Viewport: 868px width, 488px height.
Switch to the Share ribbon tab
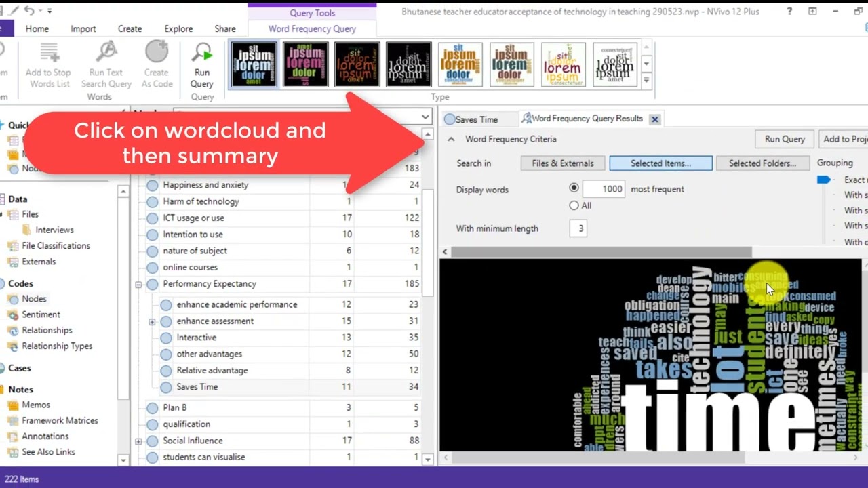coord(225,28)
